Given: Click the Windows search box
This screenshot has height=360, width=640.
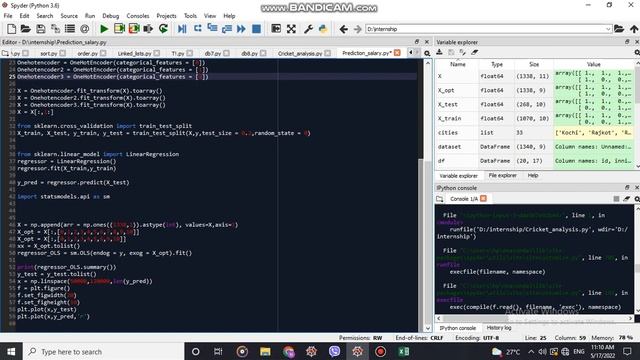Looking at the screenshot, I should click(x=104, y=351).
